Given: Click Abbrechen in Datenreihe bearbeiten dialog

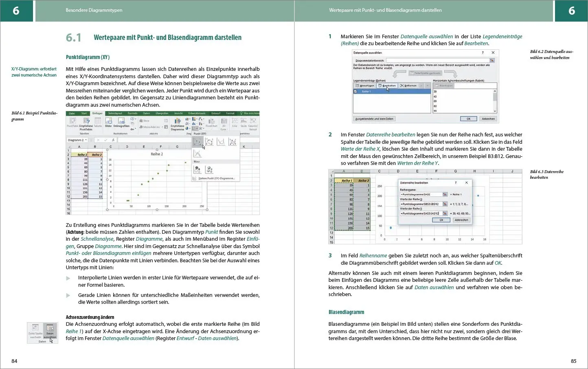Looking at the screenshot, I should (461, 220).
